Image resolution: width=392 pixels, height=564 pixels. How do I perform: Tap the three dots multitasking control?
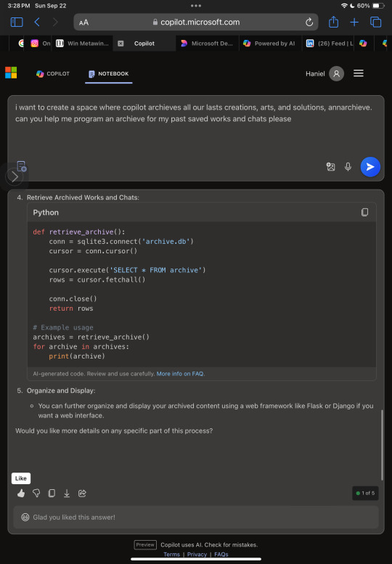coord(196,6)
